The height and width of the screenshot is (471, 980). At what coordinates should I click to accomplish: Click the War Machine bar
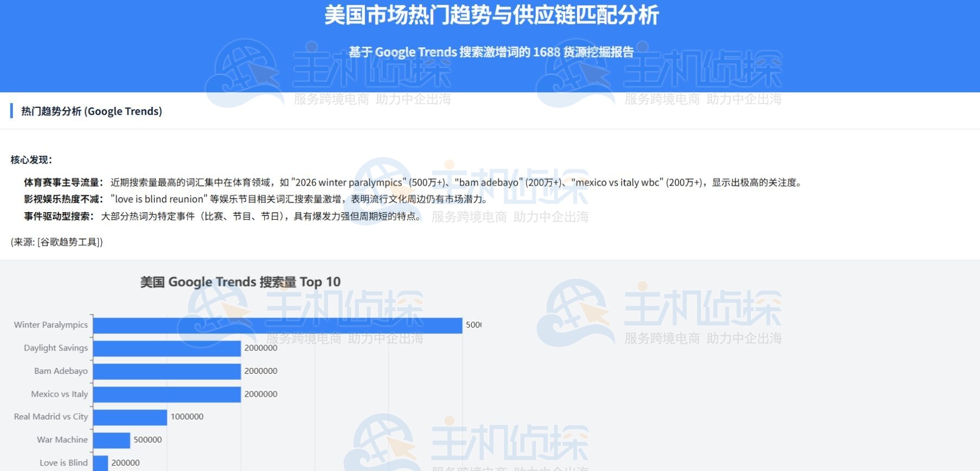[112, 441]
